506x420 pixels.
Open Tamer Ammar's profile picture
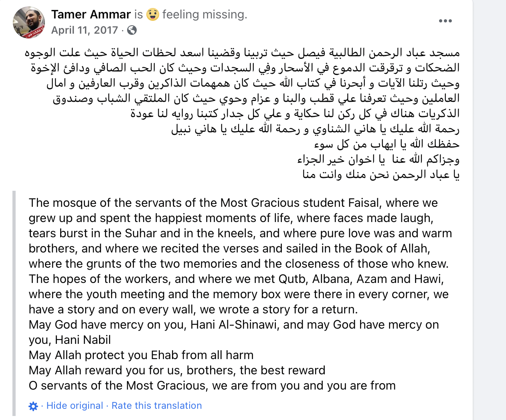tap(29, 22)
